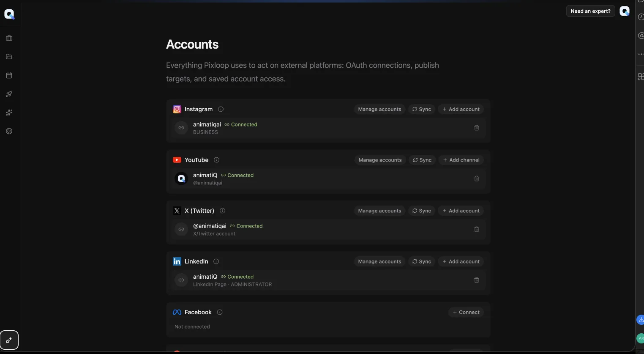Manage accounts for YouTube

point(380,160)
